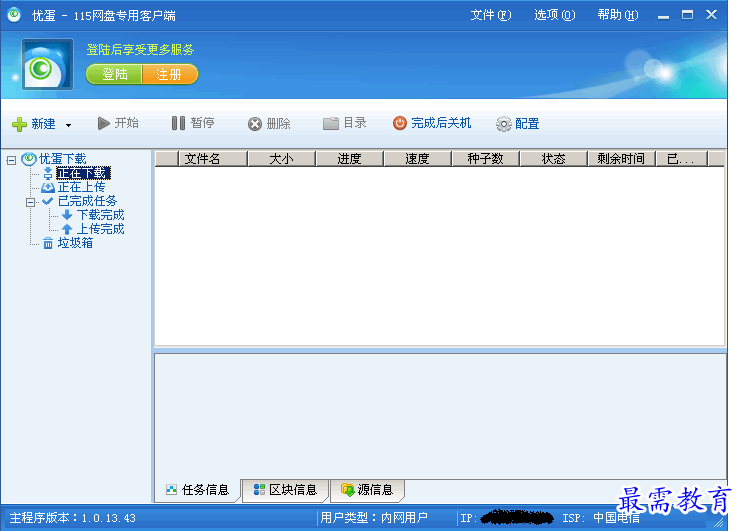
Task: Sort by 进度 column header
Action: [x=349, y=159]
